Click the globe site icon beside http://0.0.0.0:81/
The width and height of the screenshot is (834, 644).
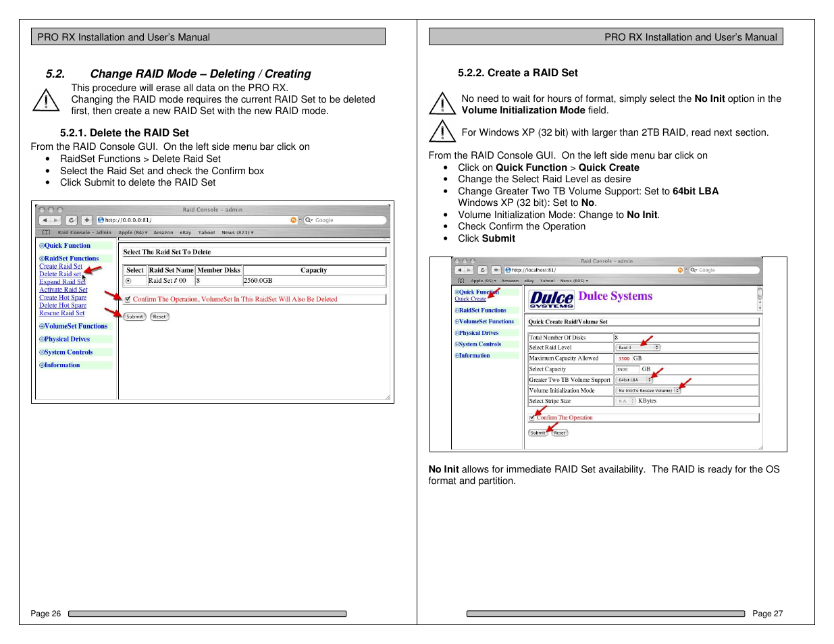point(101,220)
